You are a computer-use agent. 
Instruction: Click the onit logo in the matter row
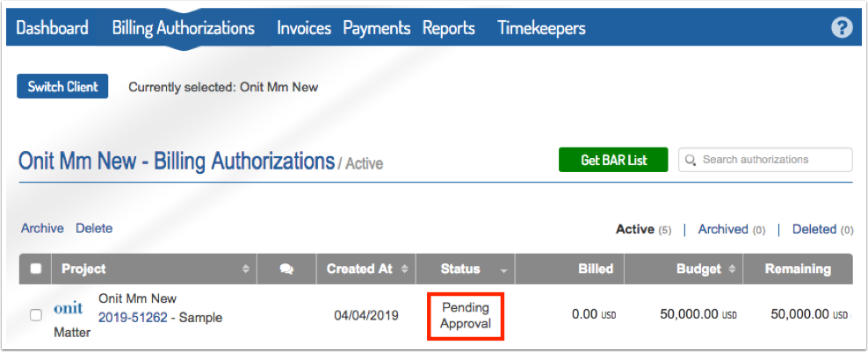point(69,308)
